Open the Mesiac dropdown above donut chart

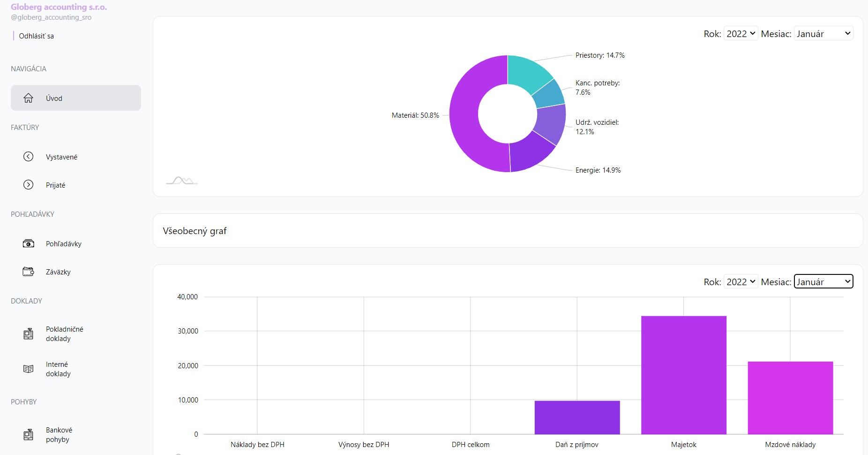(x=823, y=34)
